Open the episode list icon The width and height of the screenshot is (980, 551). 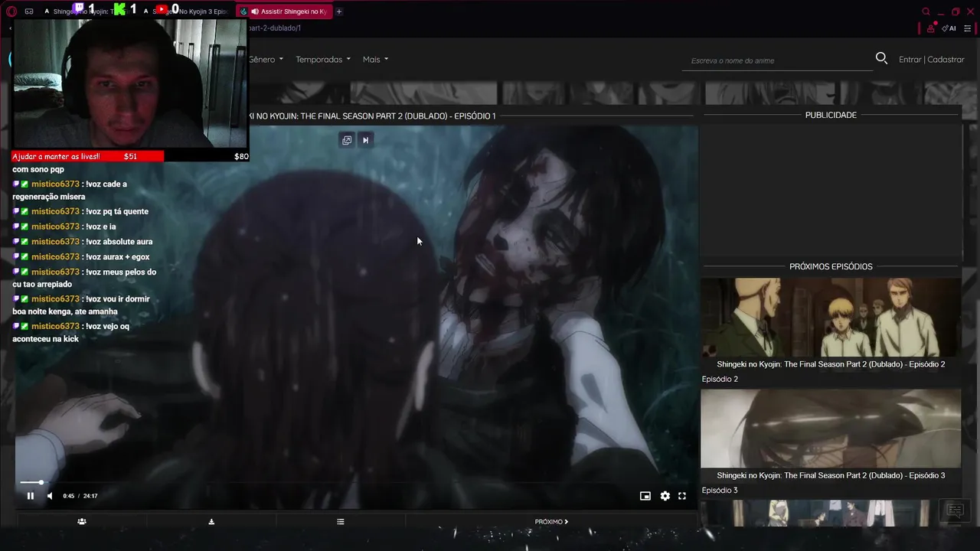click(341, 522)
